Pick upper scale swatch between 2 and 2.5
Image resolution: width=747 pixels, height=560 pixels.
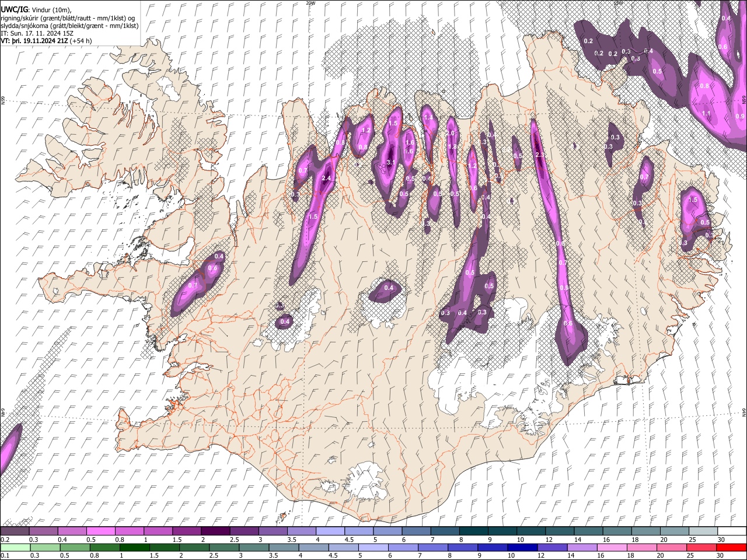[x=215, y=531]
